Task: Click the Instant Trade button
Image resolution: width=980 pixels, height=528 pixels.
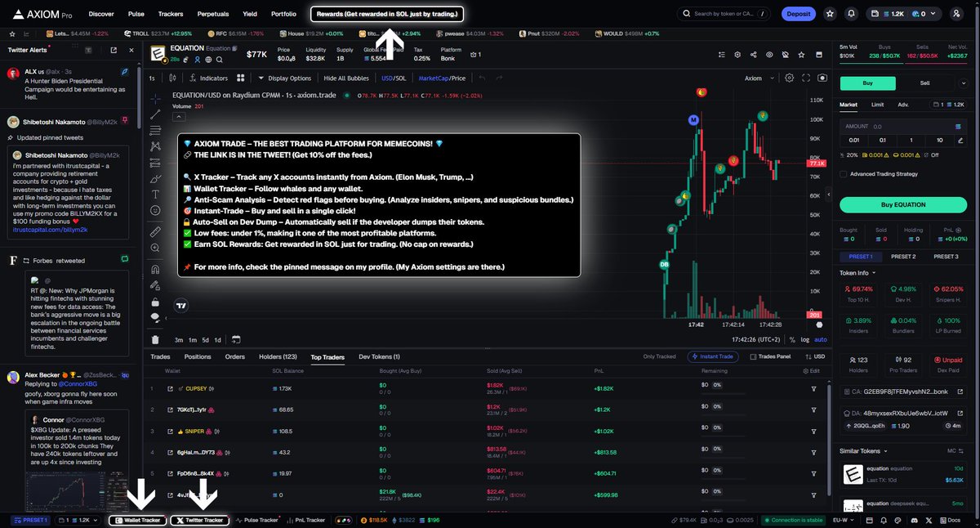Action: coord(715,357)
